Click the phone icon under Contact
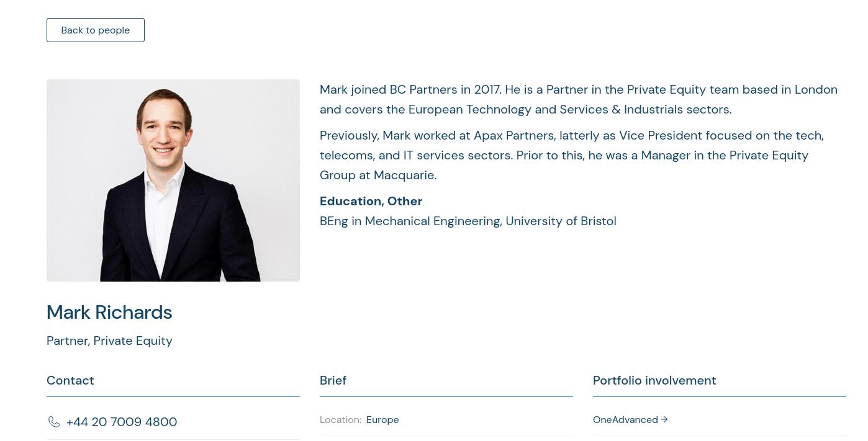 (x=54, y=422)
